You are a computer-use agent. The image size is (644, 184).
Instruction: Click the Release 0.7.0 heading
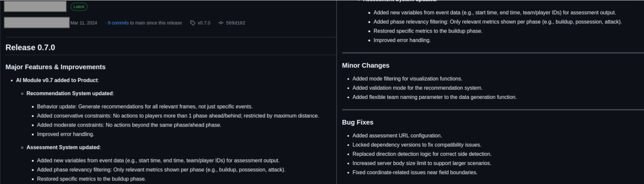[30, 47]
